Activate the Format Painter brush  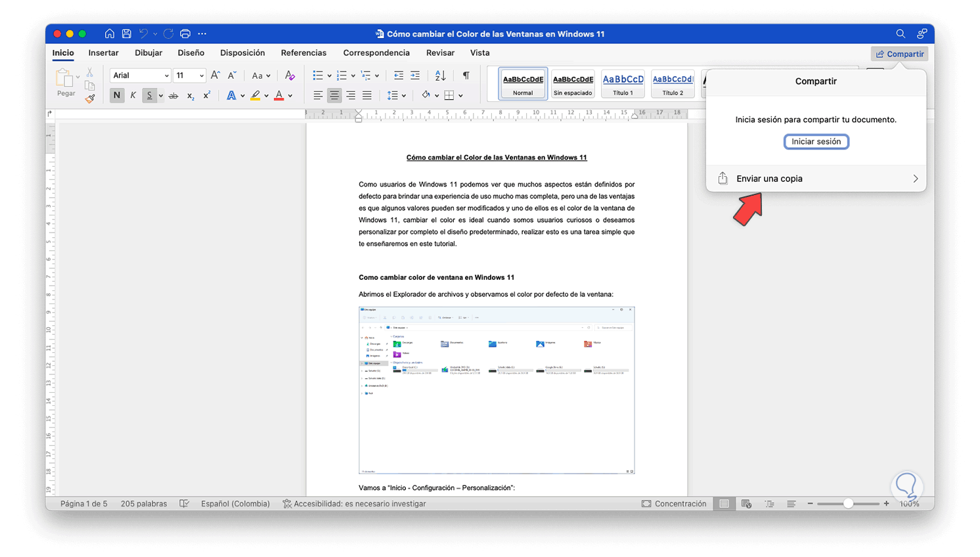tap(90, 99)
